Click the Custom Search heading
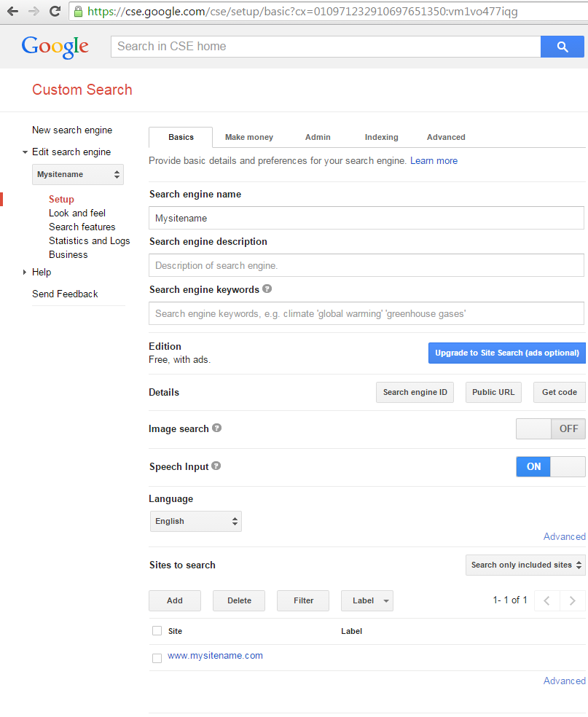 click(82, 90)
